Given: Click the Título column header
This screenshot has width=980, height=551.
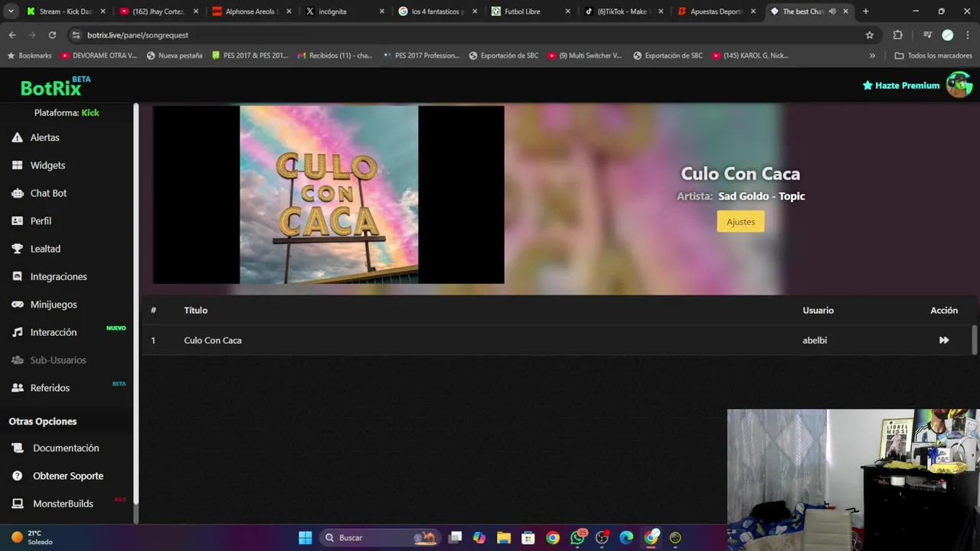Looking at the screenshot, I should [196, 311].
